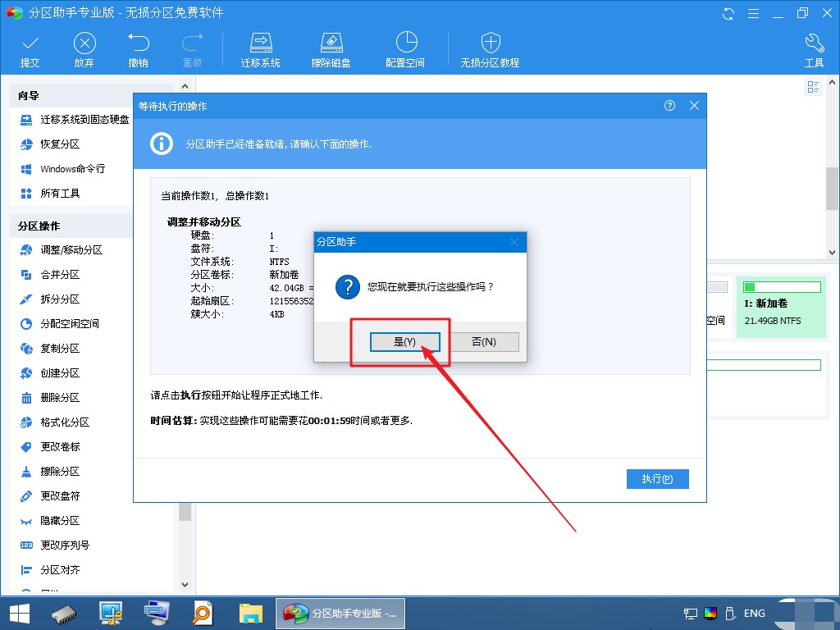Open the Windows Start menu
This screenshot has width=840, height=630.
pyautogui.click(x=20, y=614)
